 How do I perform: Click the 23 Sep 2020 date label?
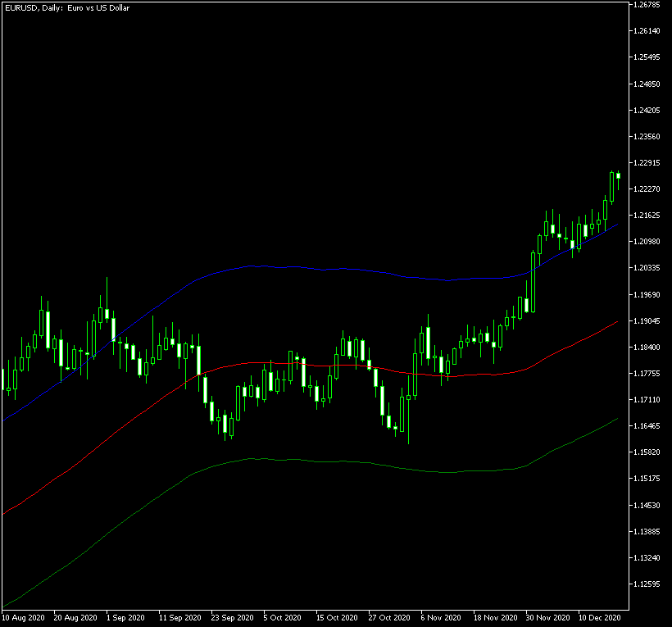click(233, 617)
